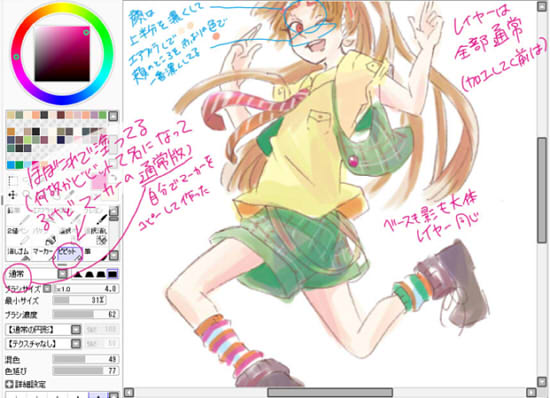Adjust the 混色 blending slider showing 49
Screen dimensions: 550x398
(x=86, y=359)
